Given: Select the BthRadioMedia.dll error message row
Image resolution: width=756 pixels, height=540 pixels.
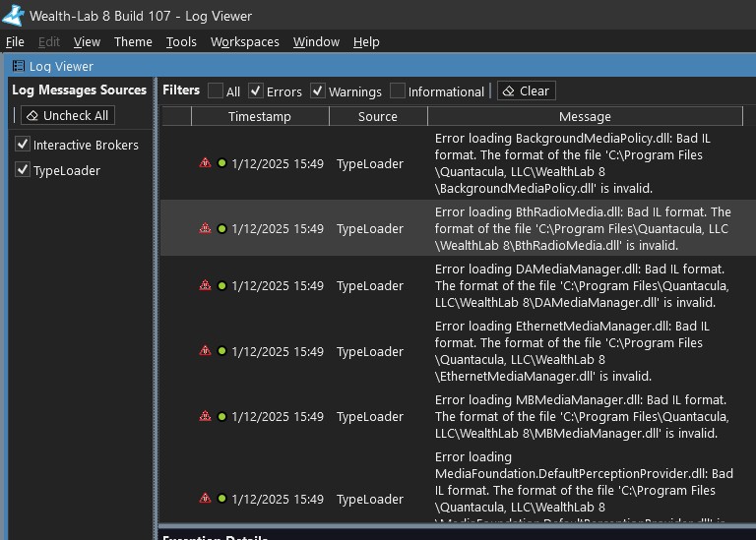Looking at the screenshot, I should click(583, 228).
